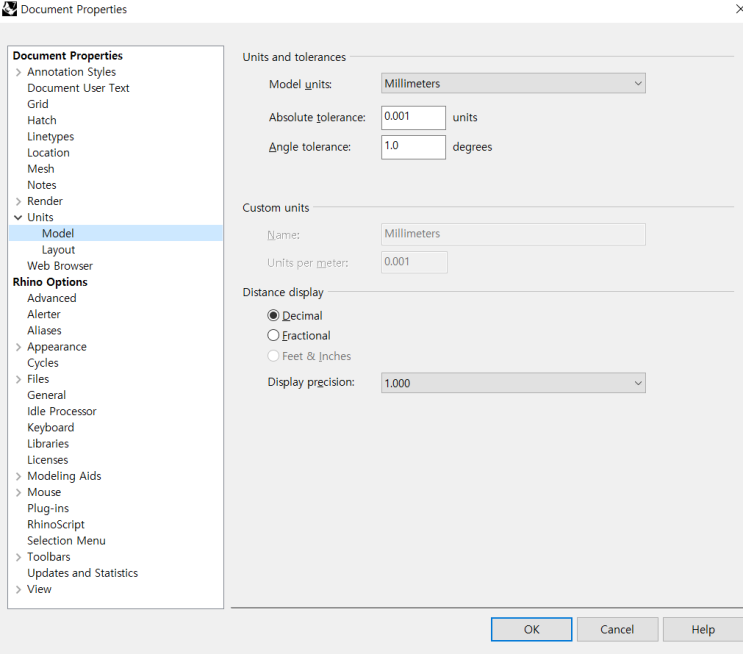Expand the Toolbars tree node
743x654 pixels.
[18, 557]
